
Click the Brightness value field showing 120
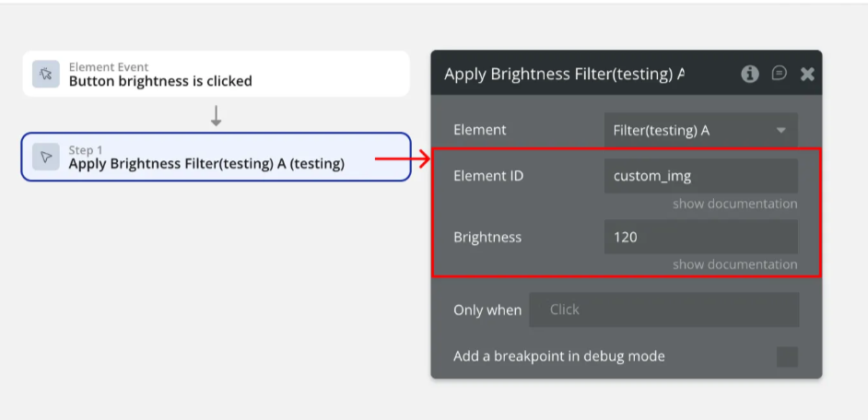tap(700, 237)
